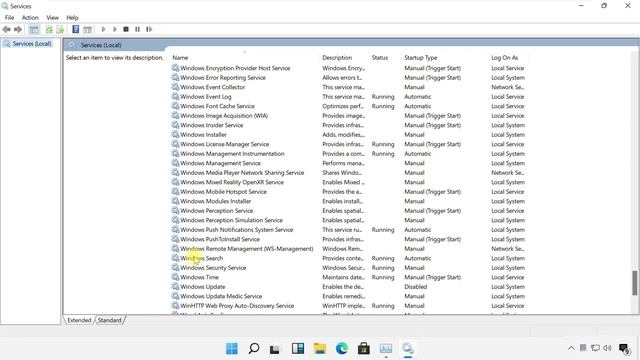This screenshot has width=640, height=360.
Task: Open Microsoft Store taskbar icon
Action: (364, 349)
